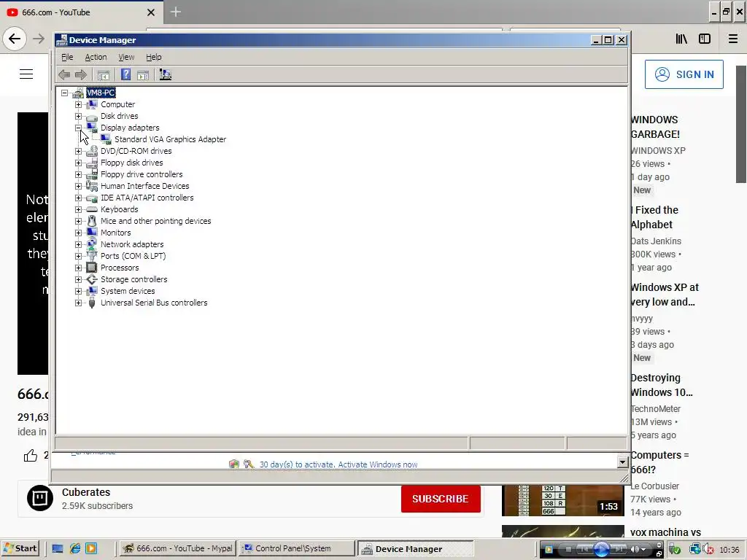Select the VM8-PC computer name label
747x560 pixels.
[x=101, y=93]
